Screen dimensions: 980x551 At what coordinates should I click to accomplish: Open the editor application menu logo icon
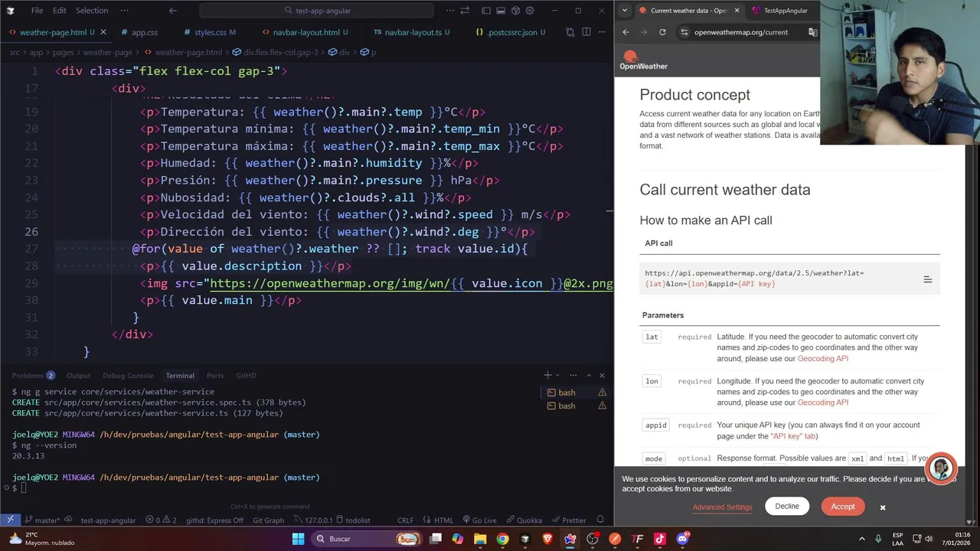coord(10,11)
